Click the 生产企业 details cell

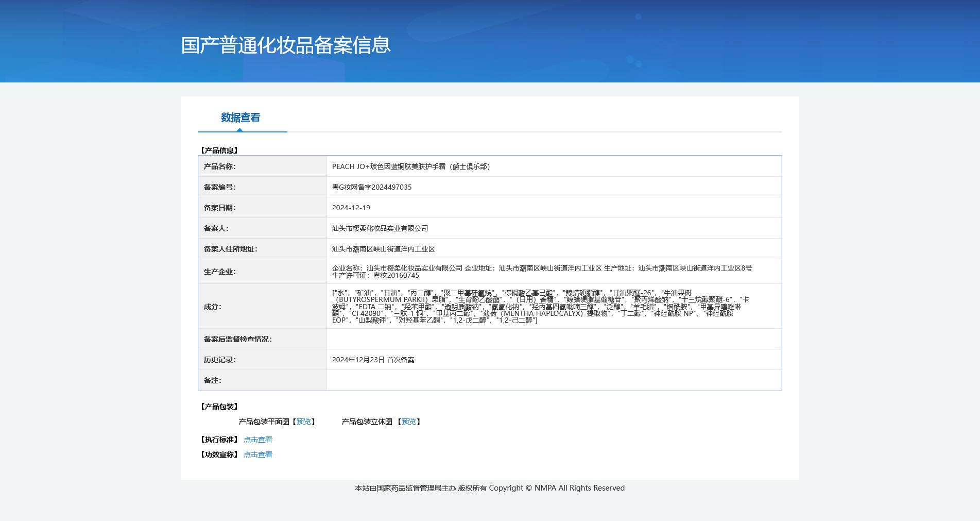click(554, 272)
